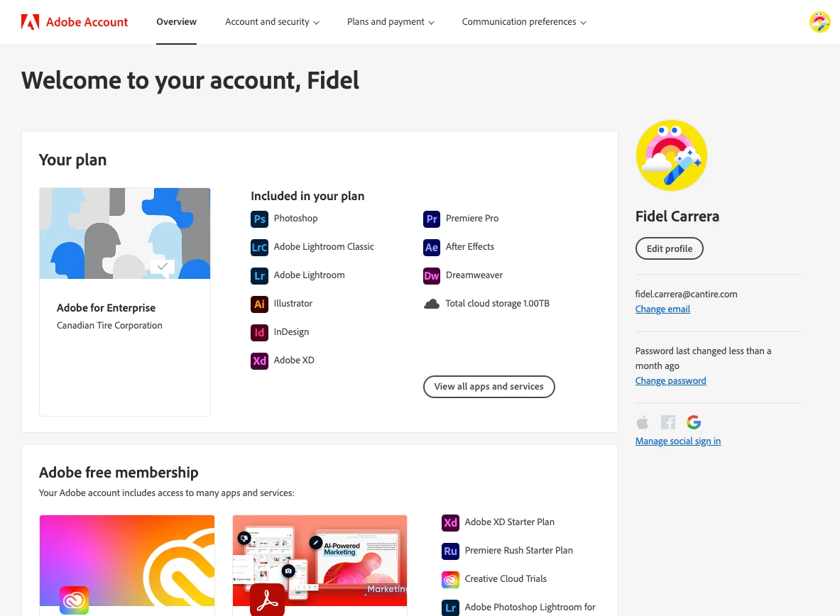The height and width of the screenshot is (616, 840).
Task: Open the Manage social sign in link
Action: 677,441
